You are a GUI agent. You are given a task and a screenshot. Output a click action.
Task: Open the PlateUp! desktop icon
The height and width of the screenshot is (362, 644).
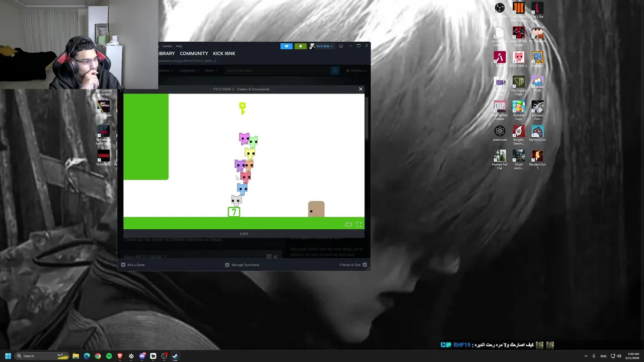(537, 59)
